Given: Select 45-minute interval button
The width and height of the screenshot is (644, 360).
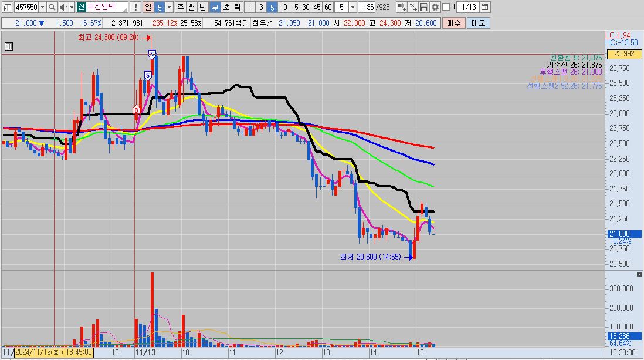Looking at the screenshot, I should (317, 7).
